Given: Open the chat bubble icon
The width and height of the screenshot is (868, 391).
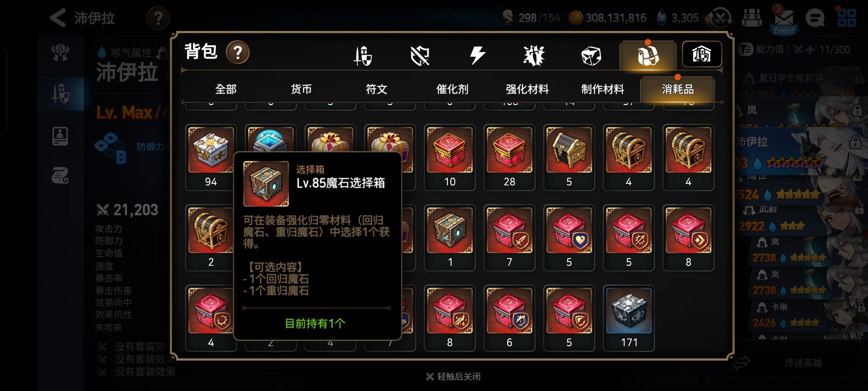Looking at the screenshot, I should click(815, 18).
